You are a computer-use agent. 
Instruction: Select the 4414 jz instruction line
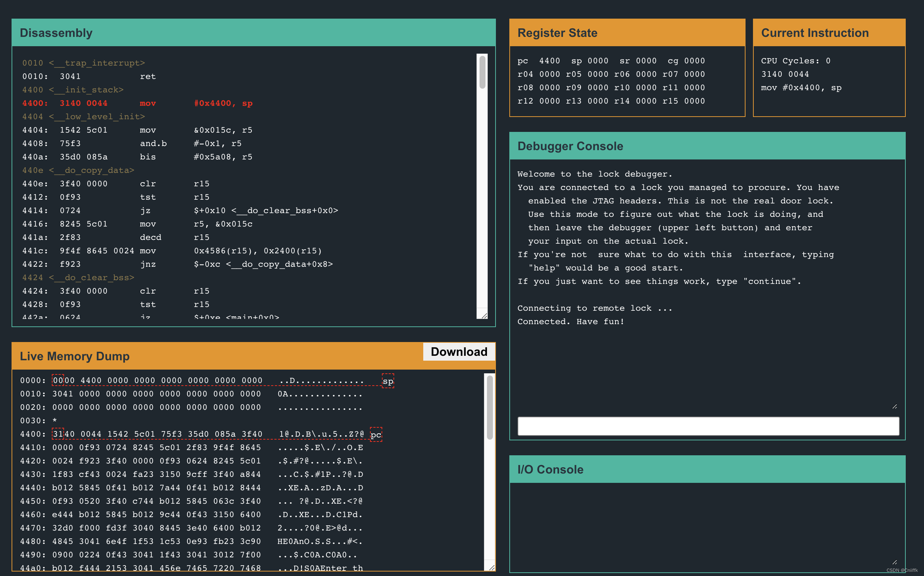point(180,211)
